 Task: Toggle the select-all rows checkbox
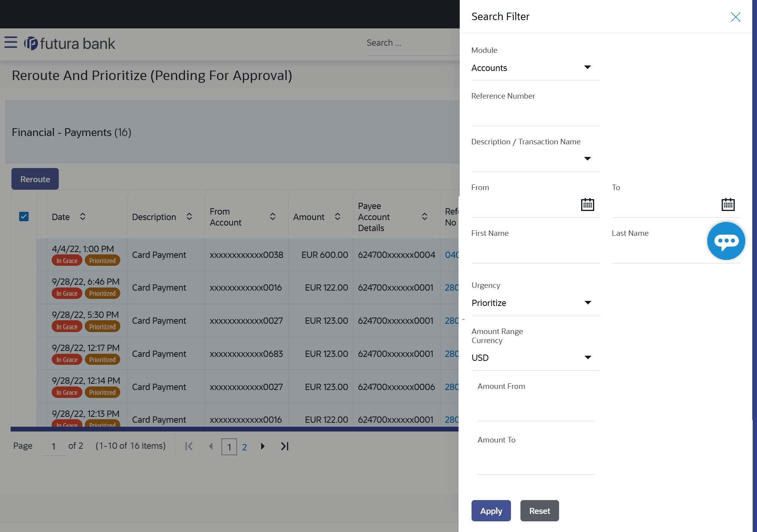[24, 217]
